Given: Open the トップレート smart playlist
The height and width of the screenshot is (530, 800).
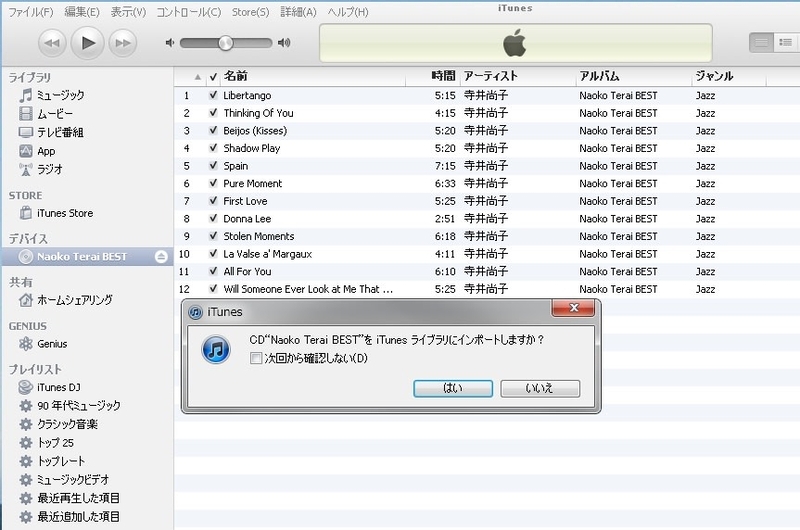Looking at the screenshot, I should coord(61,461).
